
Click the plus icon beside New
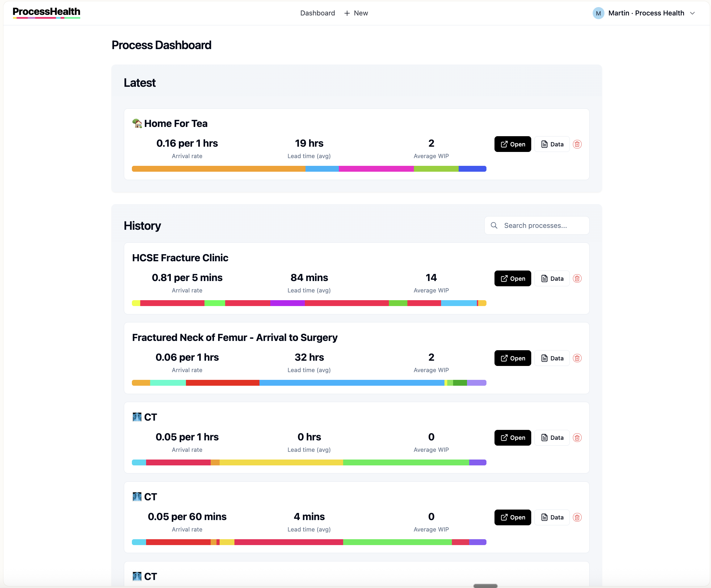point(347,13)
